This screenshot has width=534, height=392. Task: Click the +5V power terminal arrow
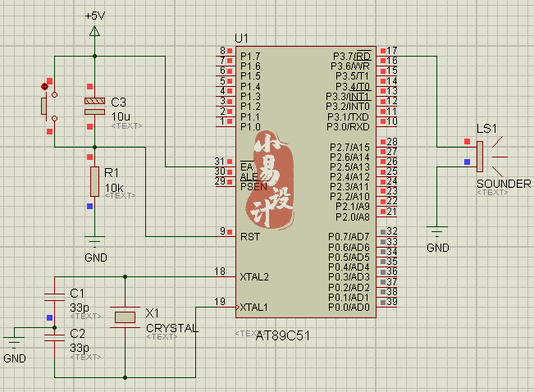click(x=94, y=32)
